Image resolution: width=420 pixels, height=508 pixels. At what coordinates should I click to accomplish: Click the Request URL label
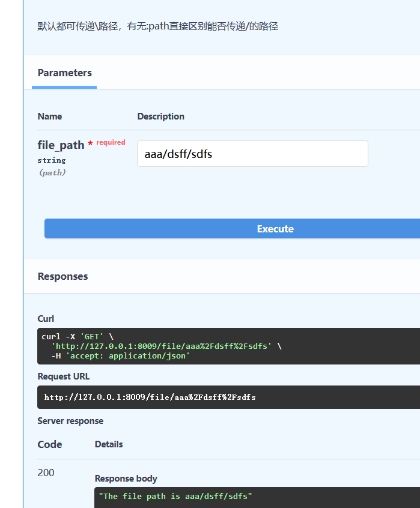64,376
